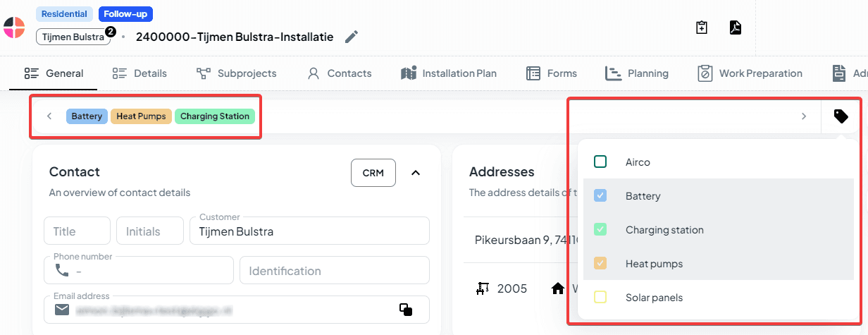Uncheck the Heat pumps checkbox
The height and width of the screenshot is (335, 868).
coord(600,264)
